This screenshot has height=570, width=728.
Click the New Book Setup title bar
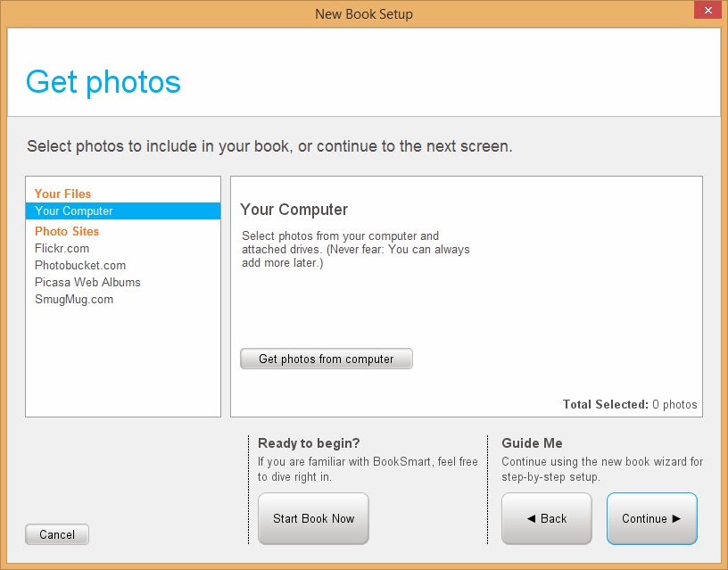point(364,13)
